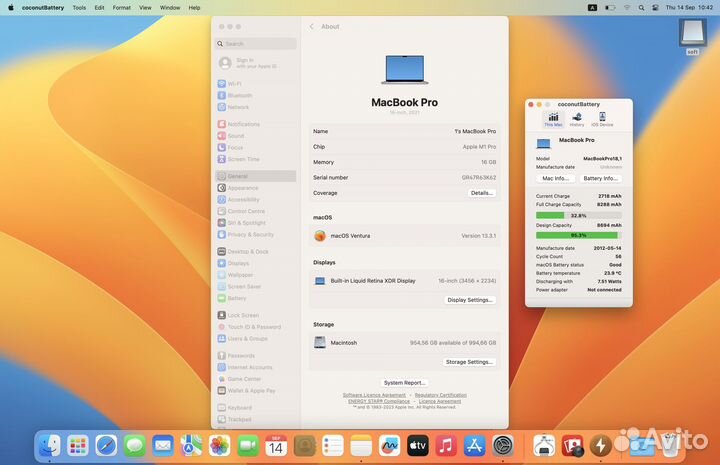Select Privacy & Security in the sidebar
The width and height of the screenshot is (720, 465).
click(256, 234)
